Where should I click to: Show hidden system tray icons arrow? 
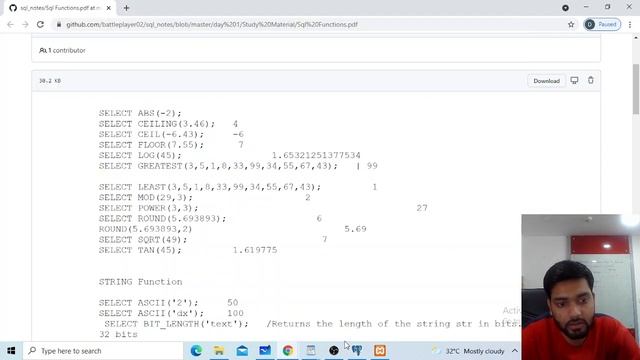515,351
